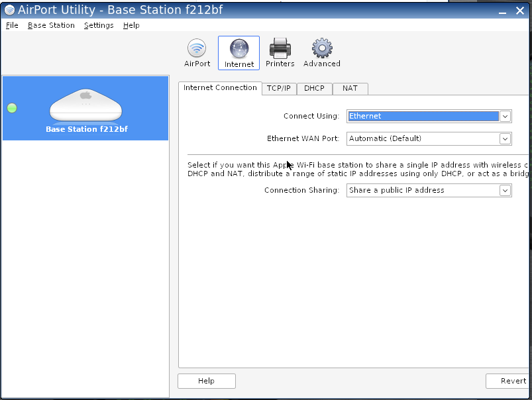Select the Internet globe toolbar icon
The height and width of the screenshot is (400, 532).
point(239,53)
